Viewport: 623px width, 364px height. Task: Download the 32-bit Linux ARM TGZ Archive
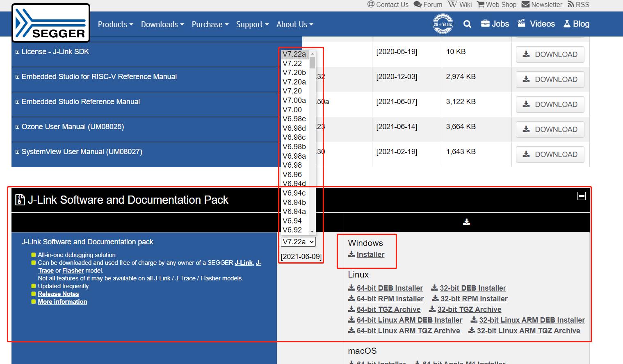[525, 331]
